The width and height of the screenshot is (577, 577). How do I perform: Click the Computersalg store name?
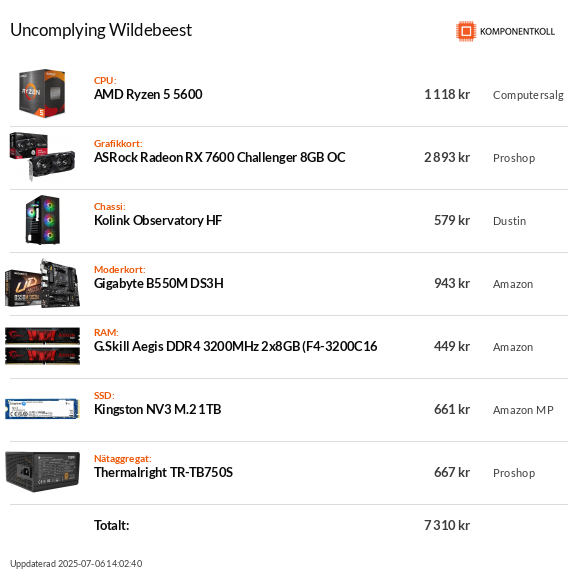click(x=528, y=95)
